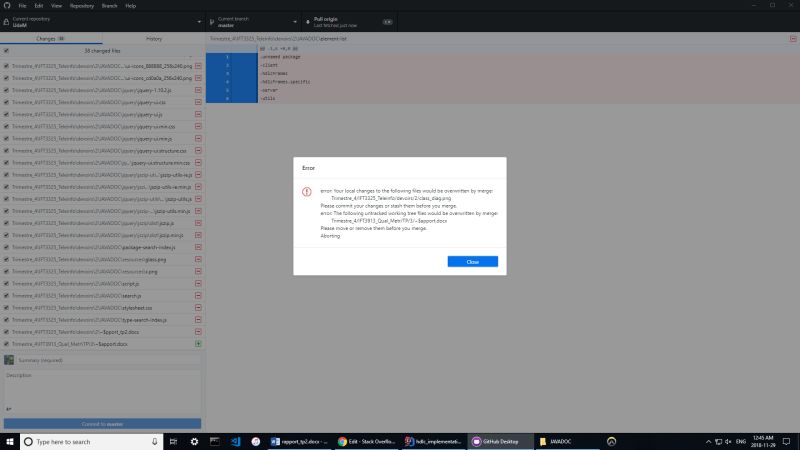
Task: Click the removed status icon for script.js
Action: [x=198, y=284]
